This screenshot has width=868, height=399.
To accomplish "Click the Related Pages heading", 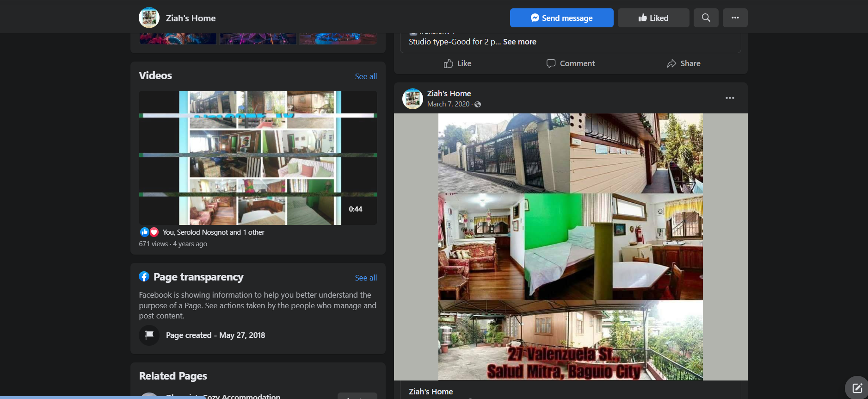I will (173, 376).
